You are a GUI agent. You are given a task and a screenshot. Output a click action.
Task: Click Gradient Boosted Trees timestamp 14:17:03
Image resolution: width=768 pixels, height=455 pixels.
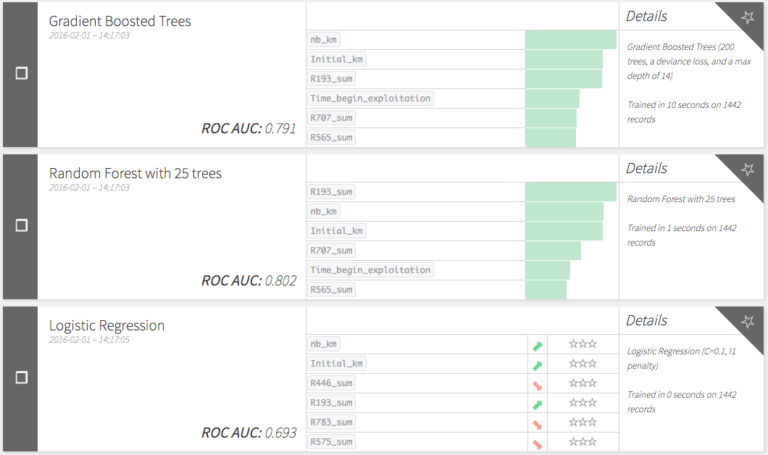[89, 35]
